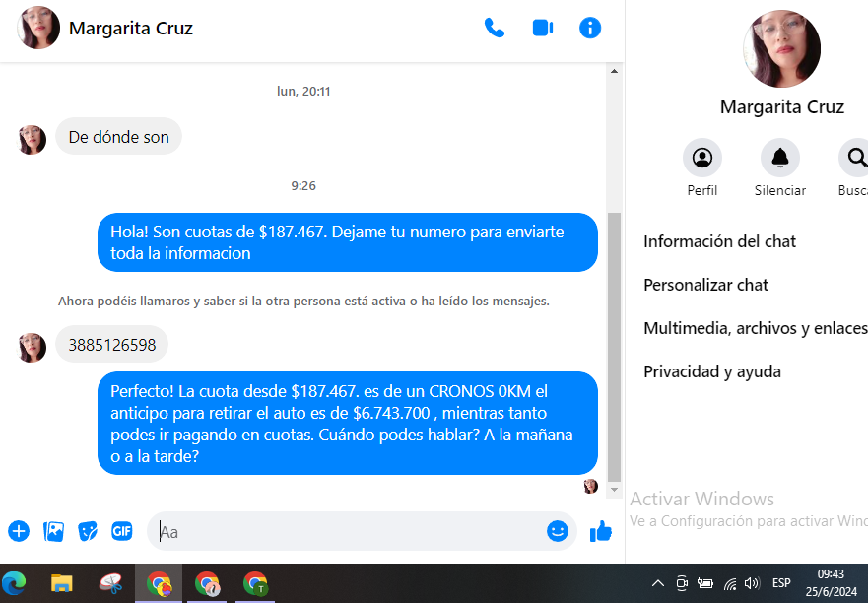Image resolution: width=868 pixels, height=603 pixels.
Task: Attach a photo file to the message
Action: coord(53,531)
